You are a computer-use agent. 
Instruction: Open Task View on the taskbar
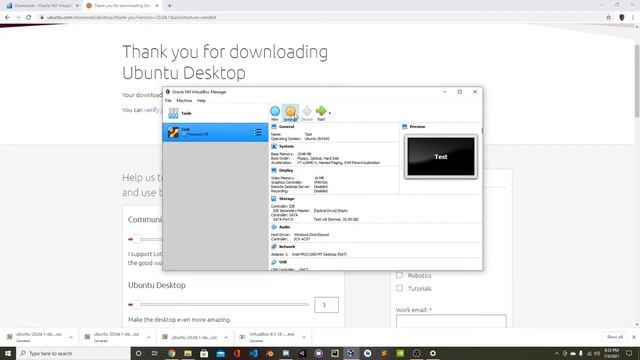155,353
